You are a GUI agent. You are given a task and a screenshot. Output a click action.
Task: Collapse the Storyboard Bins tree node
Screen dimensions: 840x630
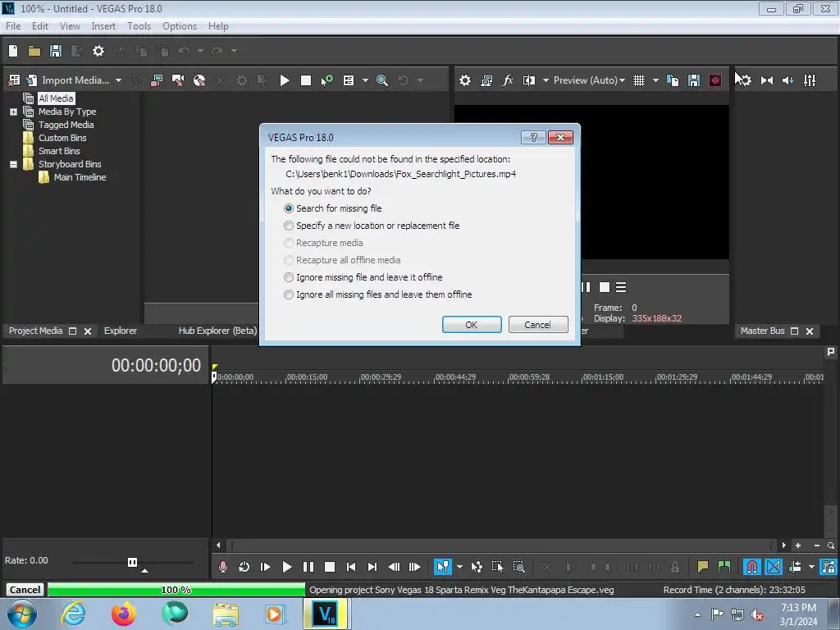click(13, 164)
